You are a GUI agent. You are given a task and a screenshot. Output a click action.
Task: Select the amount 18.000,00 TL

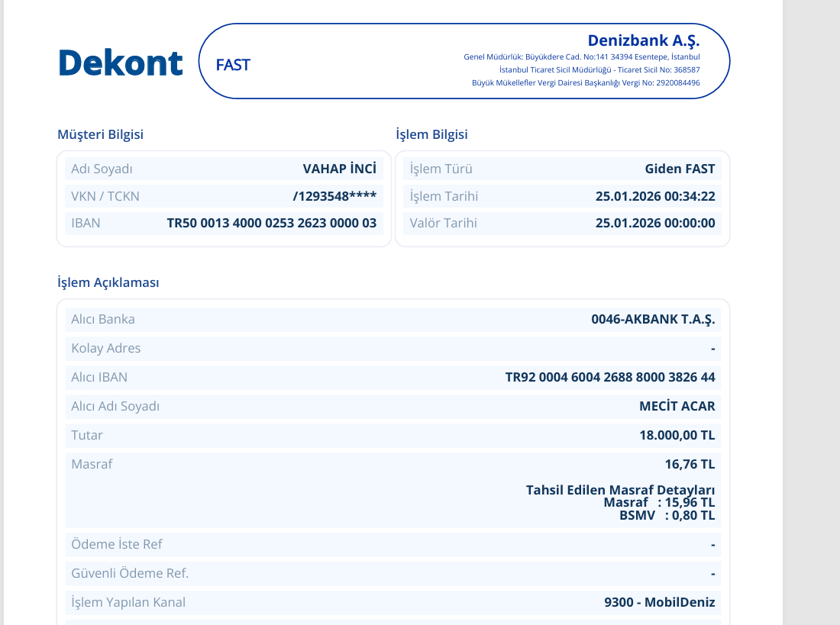point(677,435)
